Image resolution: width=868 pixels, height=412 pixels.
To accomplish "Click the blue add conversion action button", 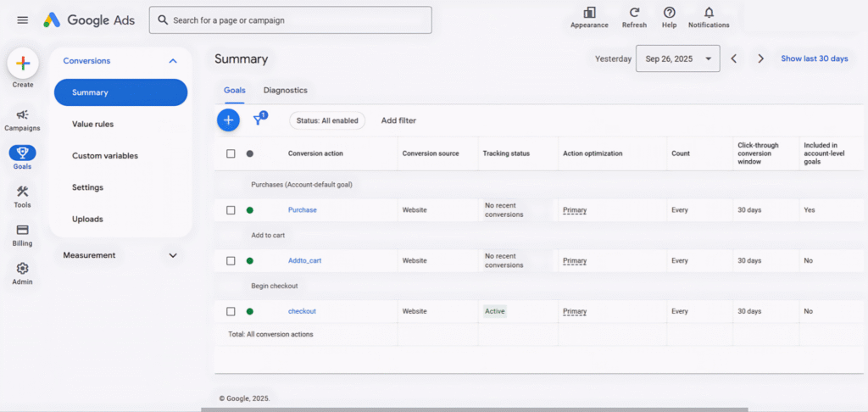I will (x=227, y=120).
